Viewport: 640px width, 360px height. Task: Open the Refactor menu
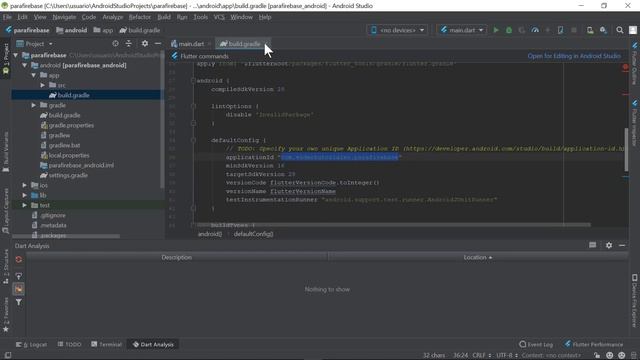[x=140, y=17]
